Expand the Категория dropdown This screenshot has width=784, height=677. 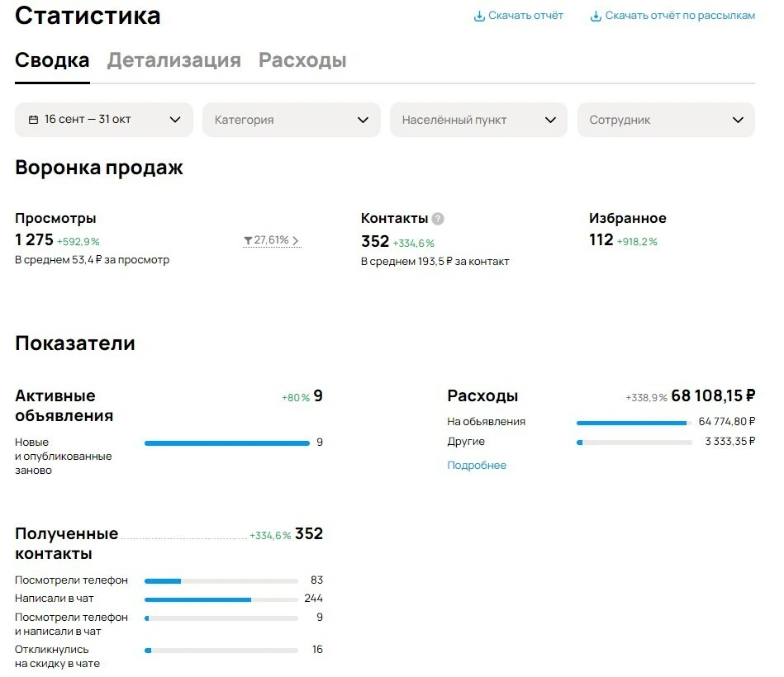(292, 120)
